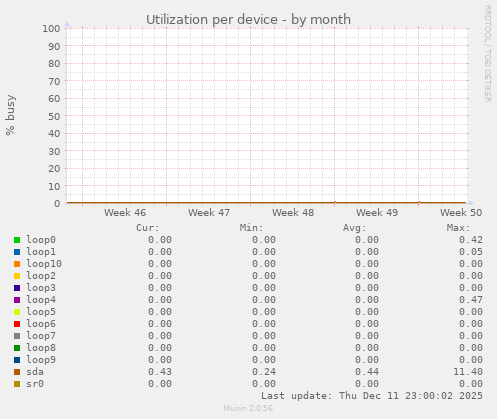This screenshot has height=419, width=497.
Task: Click the brown sda utilization line in graph
Action: (267, 202)
